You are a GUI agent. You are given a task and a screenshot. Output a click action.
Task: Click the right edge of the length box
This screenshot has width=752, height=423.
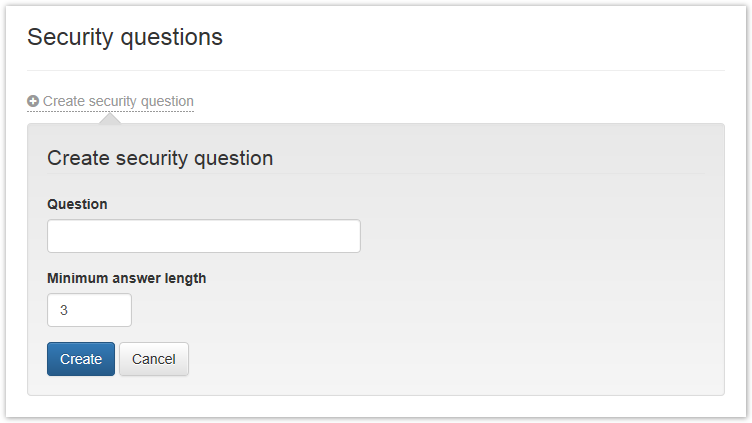pos(126,310)
